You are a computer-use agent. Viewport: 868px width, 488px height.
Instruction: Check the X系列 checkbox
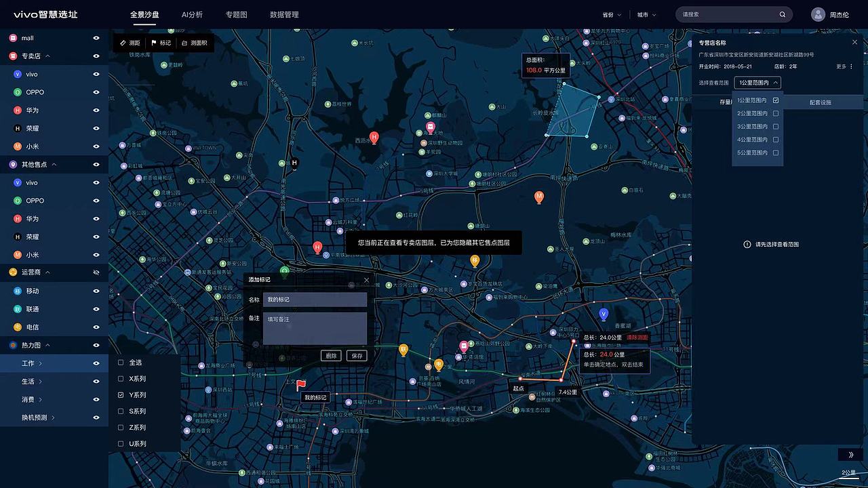click(121, 379)
